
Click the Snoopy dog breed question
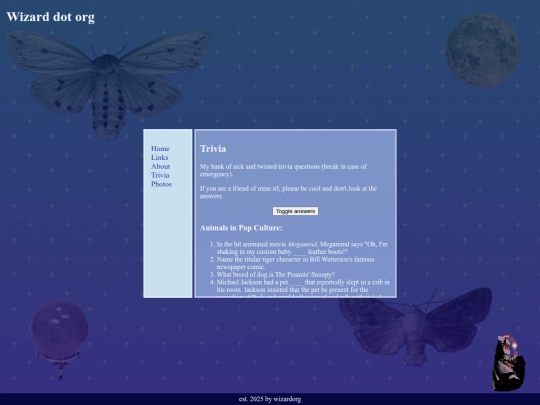(x=276, y=274)
